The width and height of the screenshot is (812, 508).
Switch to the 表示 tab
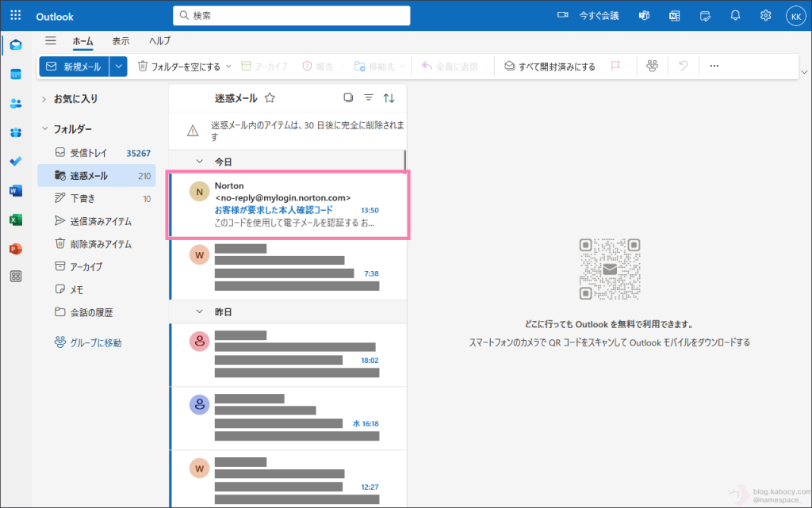(121, 41)
